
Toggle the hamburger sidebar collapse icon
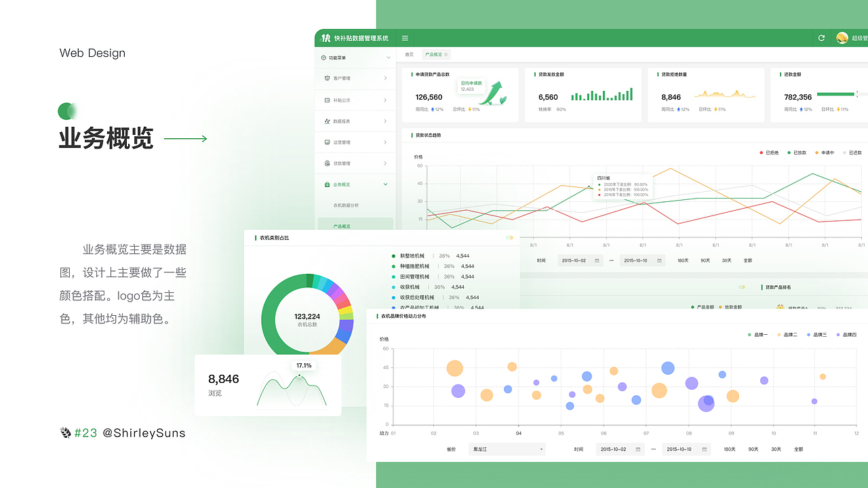[x=405, y=38]
